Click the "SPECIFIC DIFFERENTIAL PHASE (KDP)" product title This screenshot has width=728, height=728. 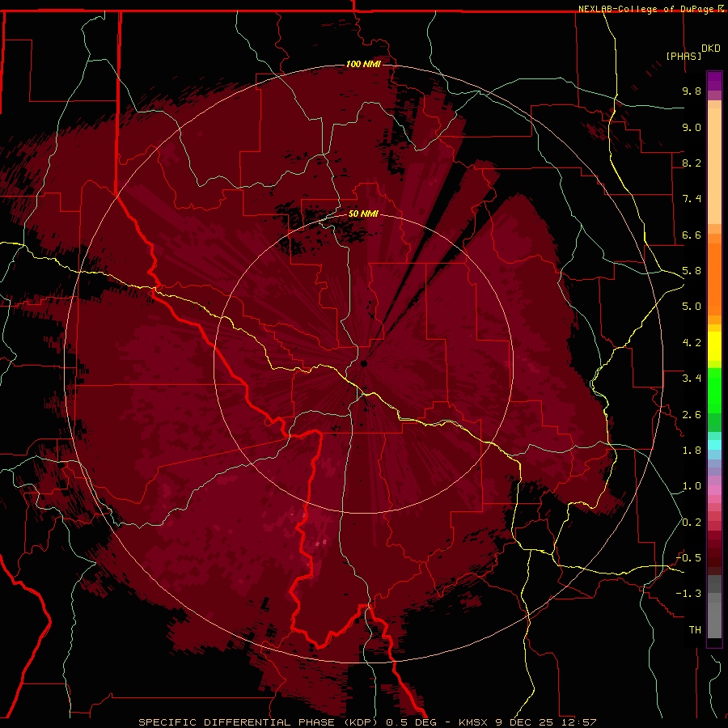point(258,722)
